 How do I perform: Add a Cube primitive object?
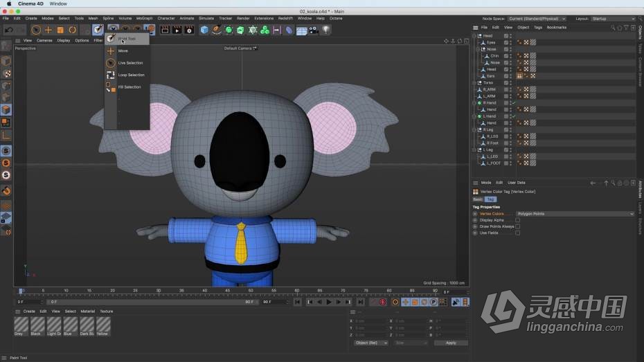pyautogui.click(x=204, y=30)
